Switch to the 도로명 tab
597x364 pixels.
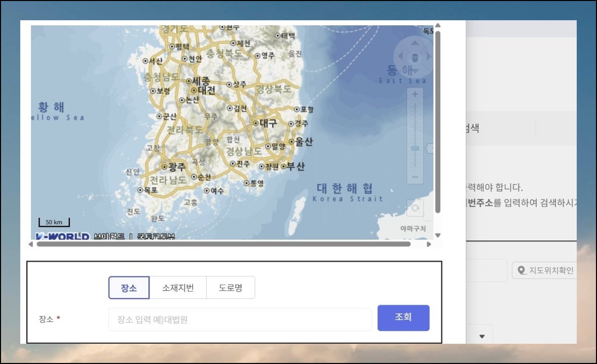[231, 288]
